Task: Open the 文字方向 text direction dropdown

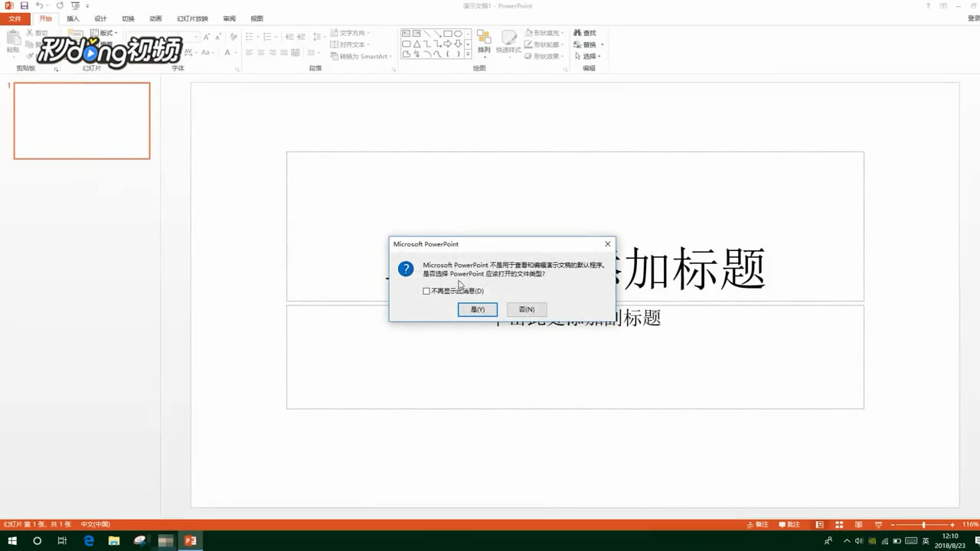Action: 350,33
